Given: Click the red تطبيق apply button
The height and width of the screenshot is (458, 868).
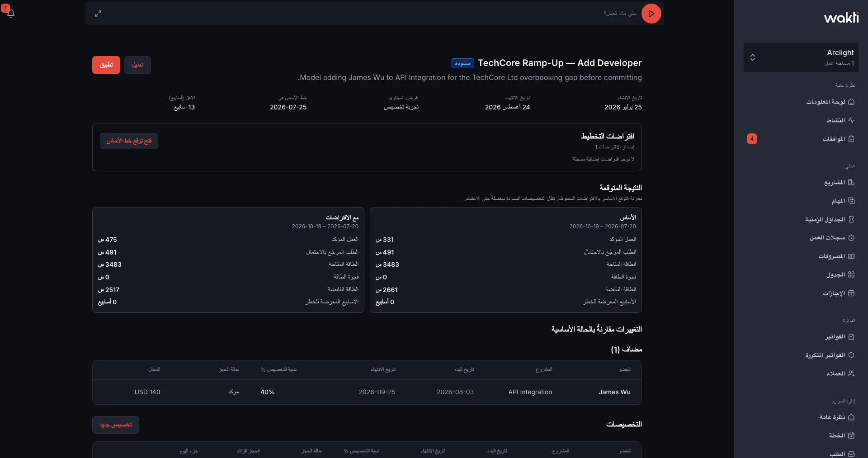Looking at the screenshot, I should click(106, 65).
